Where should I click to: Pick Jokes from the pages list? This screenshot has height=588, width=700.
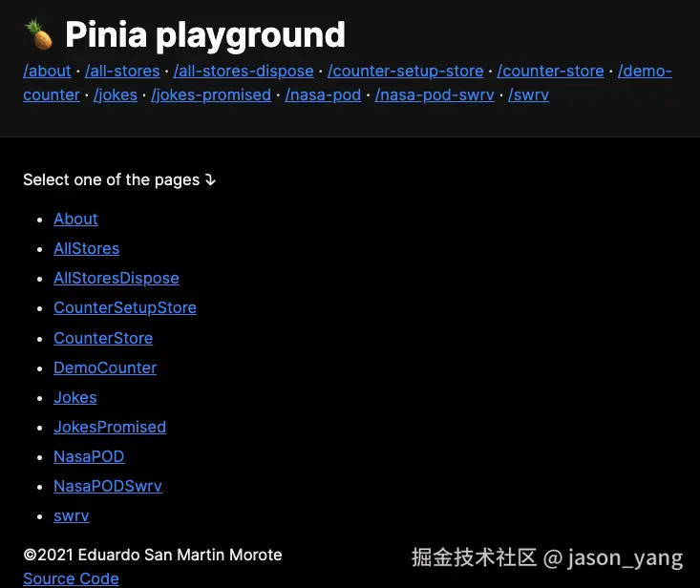point(75,397)
